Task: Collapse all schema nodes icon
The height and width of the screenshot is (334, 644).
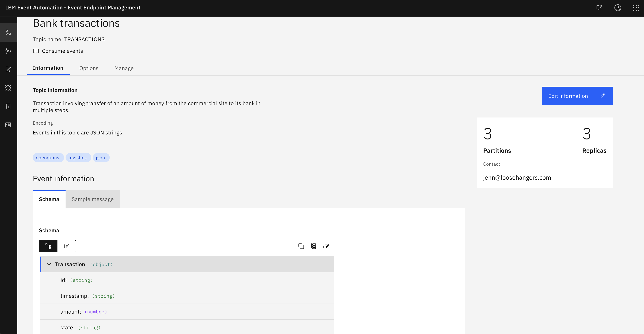Action: (x=326, y=246)
